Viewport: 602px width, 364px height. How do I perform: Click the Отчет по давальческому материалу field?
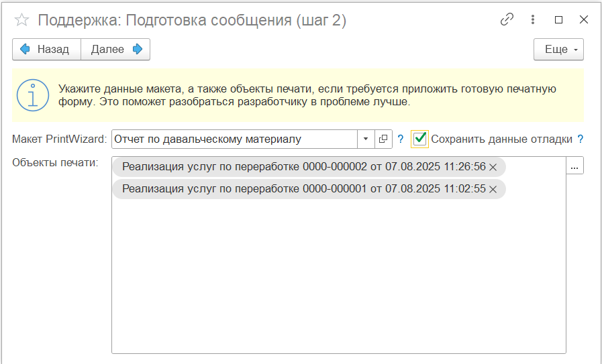pos(235,139)
